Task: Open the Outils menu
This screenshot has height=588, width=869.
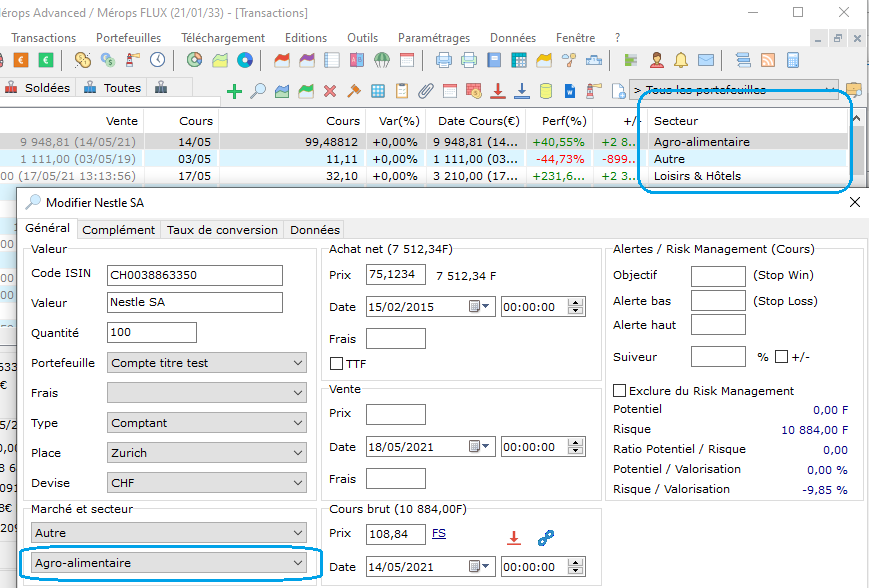Action: pos(362,38)
